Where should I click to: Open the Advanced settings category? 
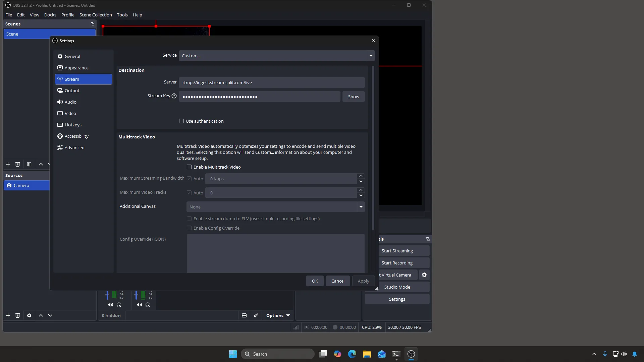(83, 147)
